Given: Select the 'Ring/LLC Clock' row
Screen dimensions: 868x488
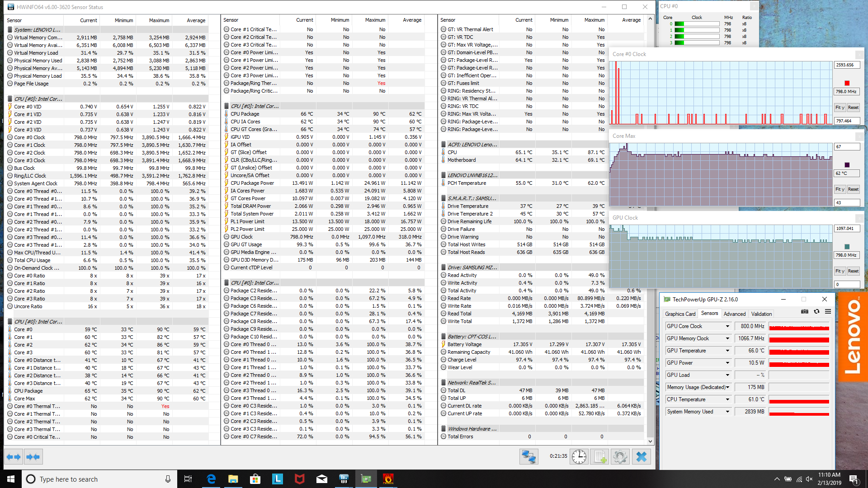Looking at the screenshot, I should 107,176.
